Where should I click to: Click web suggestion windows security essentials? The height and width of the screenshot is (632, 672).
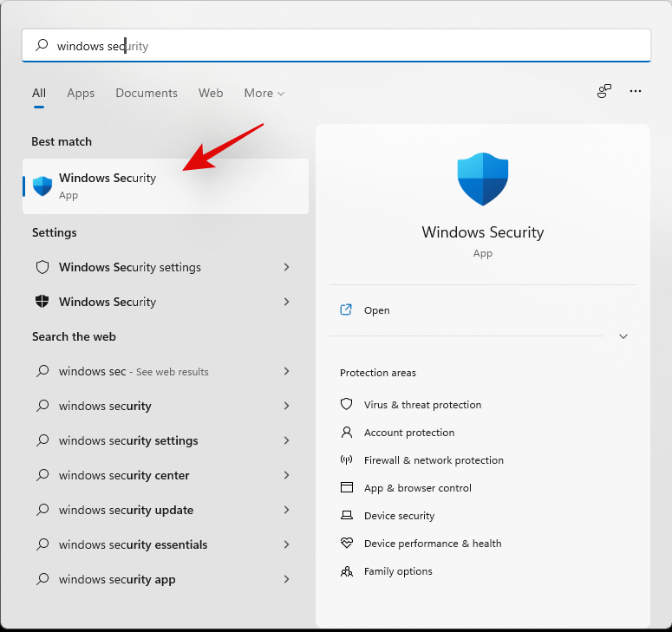click(133, 544)
